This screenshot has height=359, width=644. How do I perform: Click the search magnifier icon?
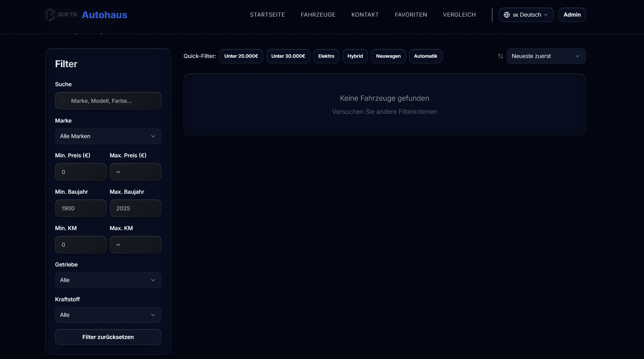tap(63, 101)
